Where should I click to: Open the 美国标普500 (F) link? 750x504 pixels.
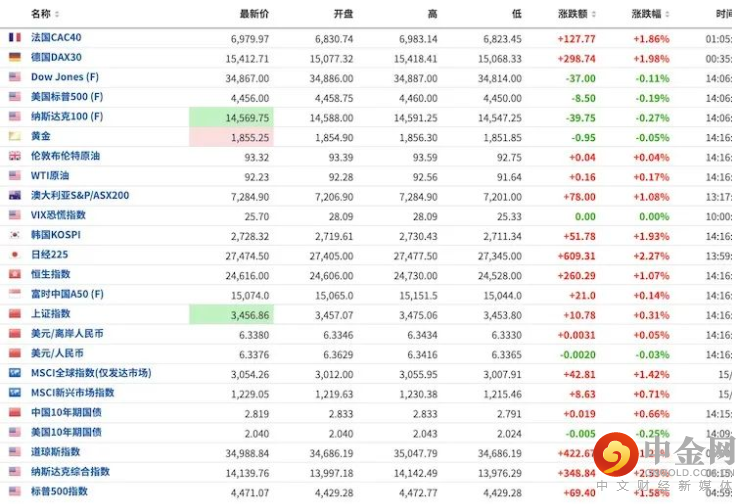[x=67, y=97]
